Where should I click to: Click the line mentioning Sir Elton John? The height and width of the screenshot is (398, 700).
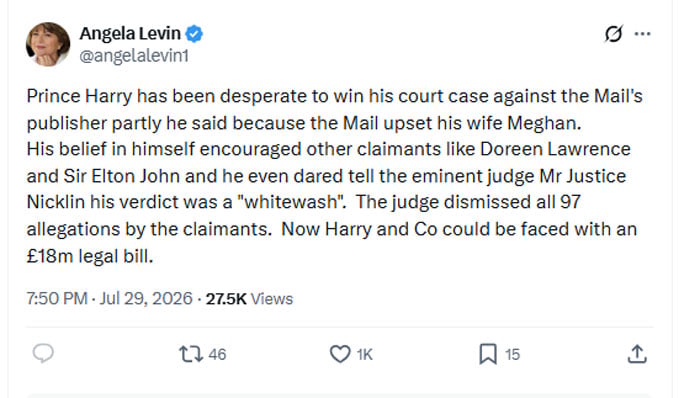(x=326, y=176)
